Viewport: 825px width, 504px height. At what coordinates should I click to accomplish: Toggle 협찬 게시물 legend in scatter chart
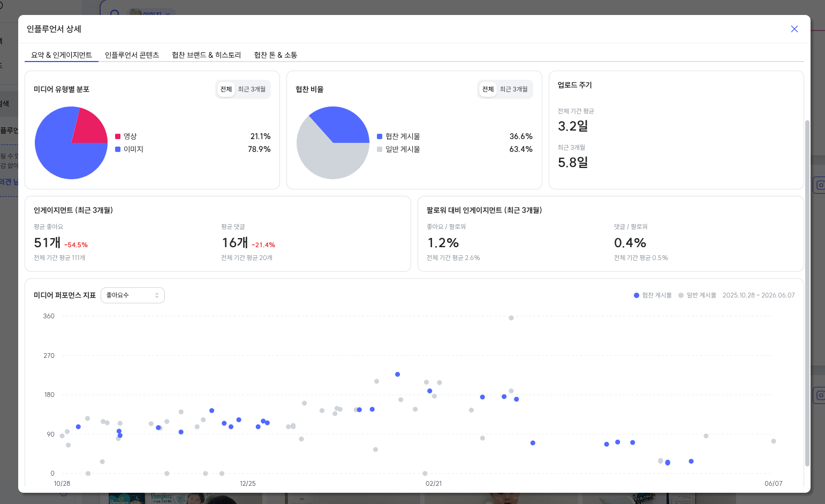click(653, 295)
